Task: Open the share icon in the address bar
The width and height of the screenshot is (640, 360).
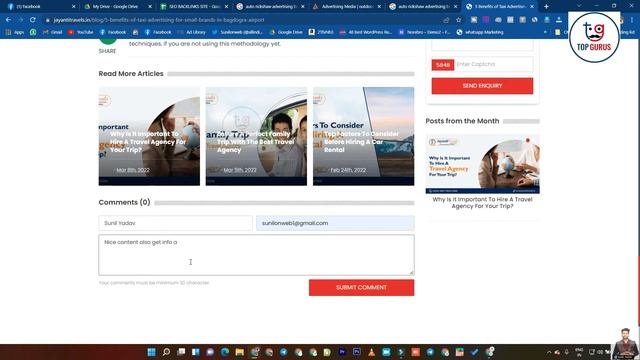Action: click(x=446, y=20)
